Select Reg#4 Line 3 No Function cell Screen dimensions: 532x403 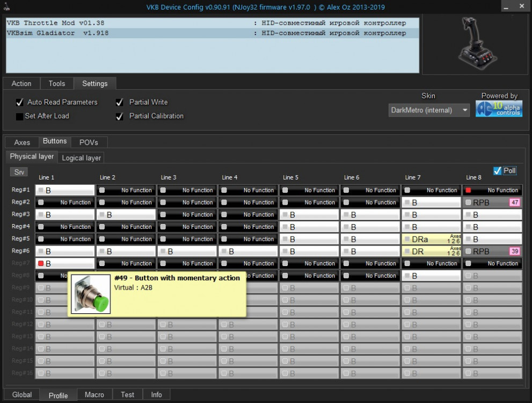pos(187,227)
